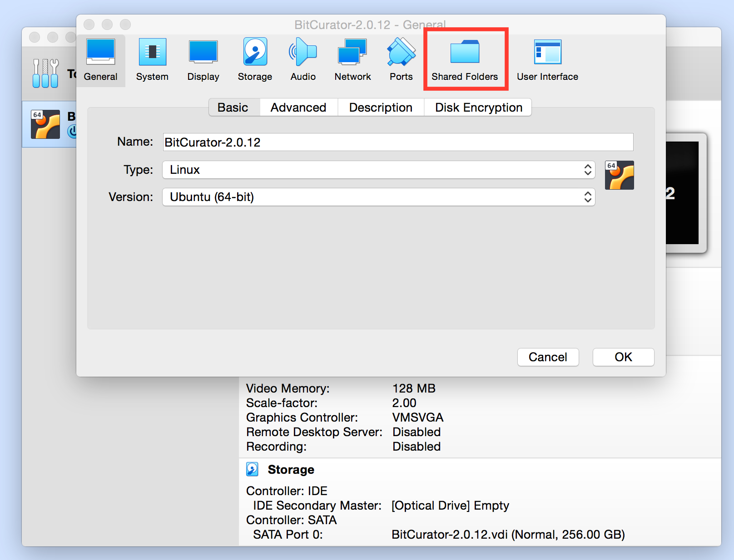Switch to the Disk Encryption tab
This screenshot has width=734, height=560.
pos(478,108)
